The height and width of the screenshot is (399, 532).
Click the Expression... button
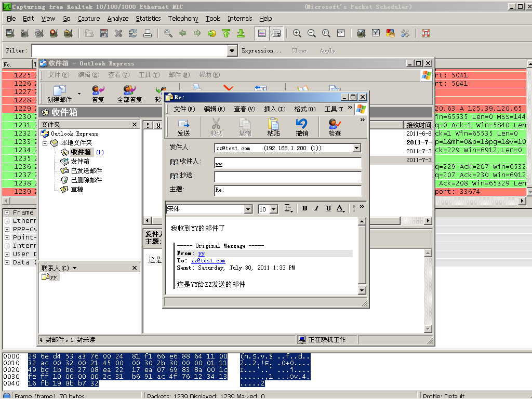click(261, 50)
